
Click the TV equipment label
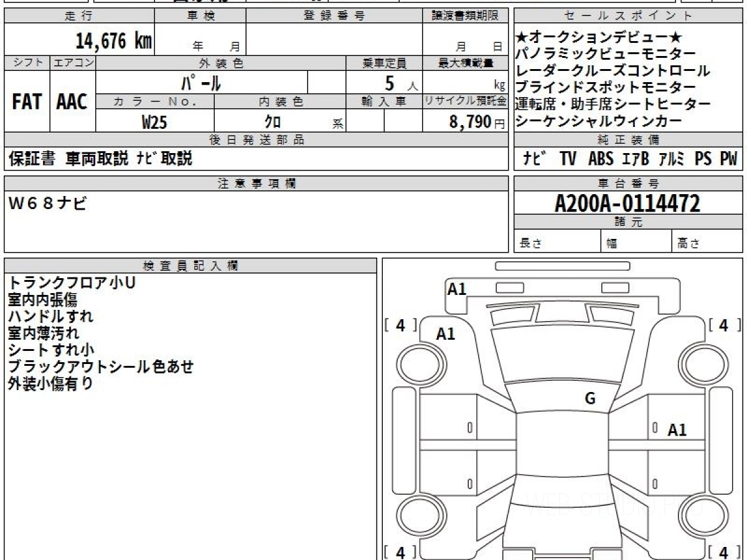568,159
